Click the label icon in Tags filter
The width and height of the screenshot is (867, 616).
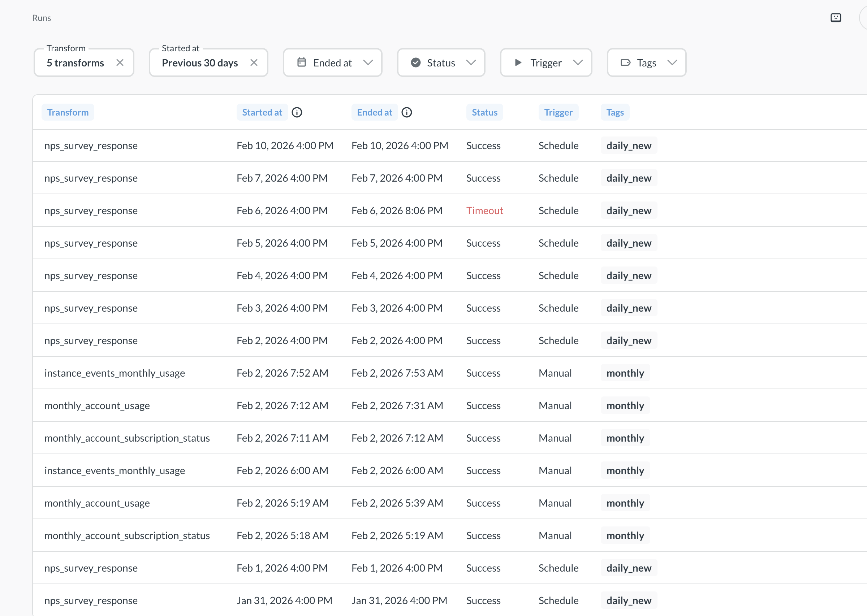point(625,62)
